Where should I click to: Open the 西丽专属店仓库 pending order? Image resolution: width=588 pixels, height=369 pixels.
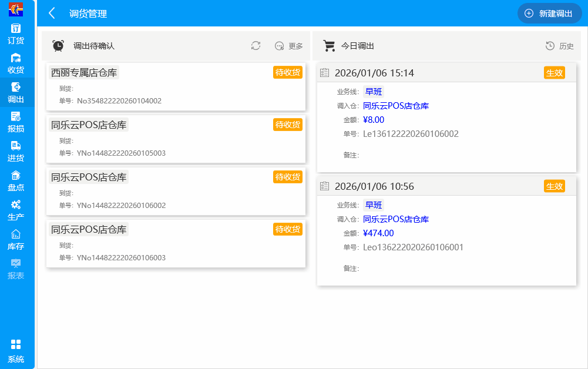[x=176, y=86]
